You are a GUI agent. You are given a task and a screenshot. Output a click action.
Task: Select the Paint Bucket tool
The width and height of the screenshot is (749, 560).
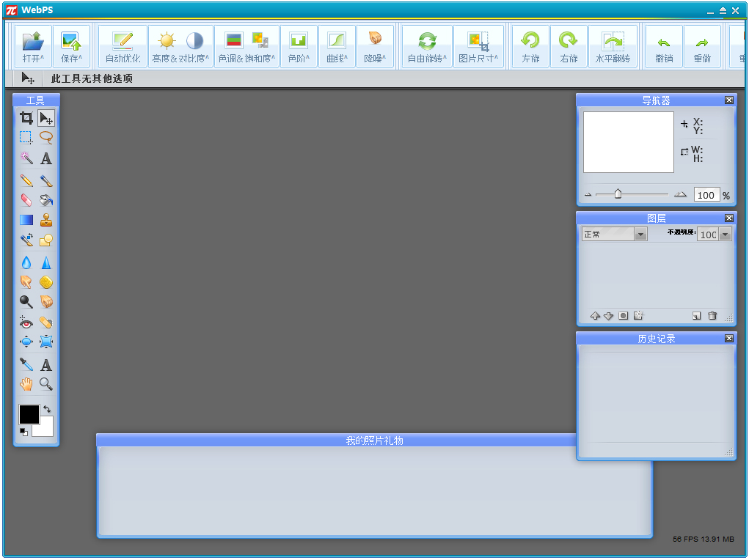46,199
